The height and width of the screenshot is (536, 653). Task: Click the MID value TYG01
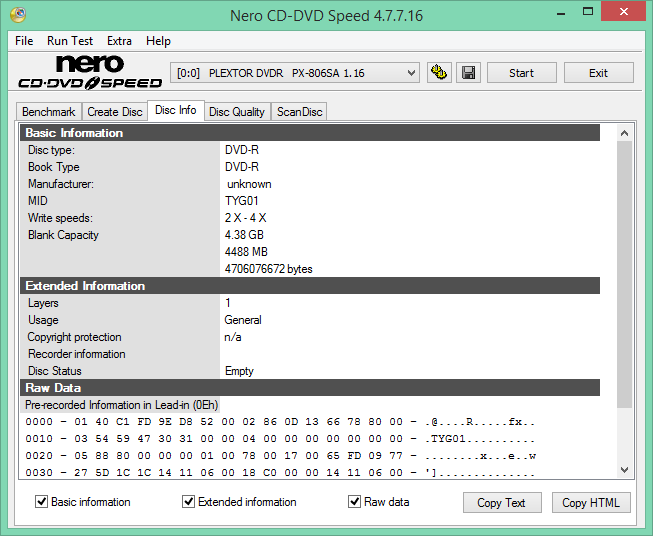[242, 201]
